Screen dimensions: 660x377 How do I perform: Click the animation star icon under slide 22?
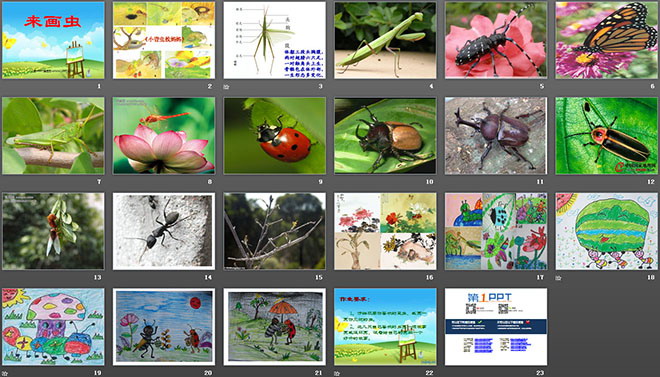337,373
